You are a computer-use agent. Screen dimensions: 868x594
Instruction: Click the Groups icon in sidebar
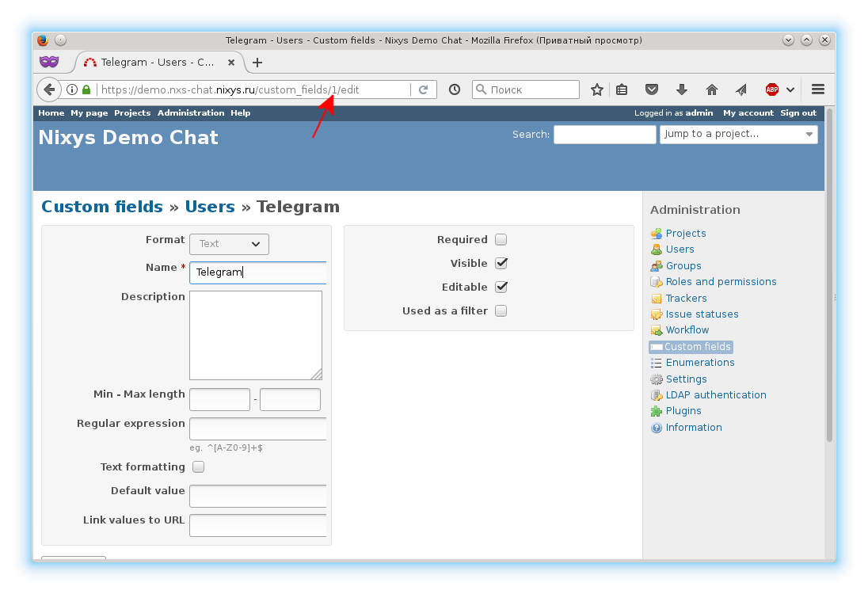657,266
